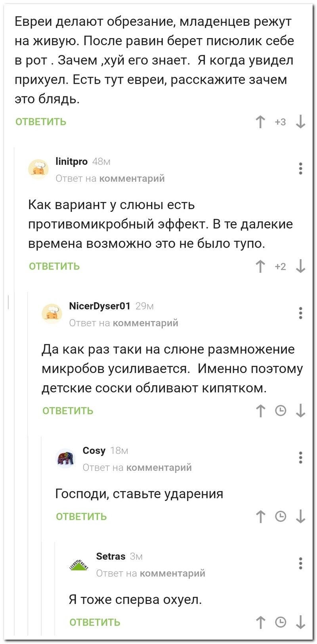Click hidden-rating clock icon on NicerDyser01's comment
317x644 pixels.
(281, 411)
